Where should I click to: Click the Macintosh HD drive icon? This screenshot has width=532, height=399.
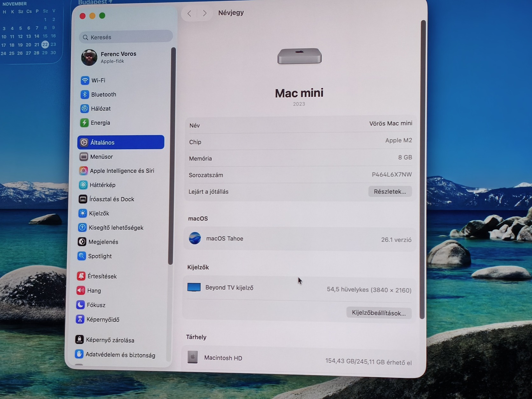click(192, 357)
